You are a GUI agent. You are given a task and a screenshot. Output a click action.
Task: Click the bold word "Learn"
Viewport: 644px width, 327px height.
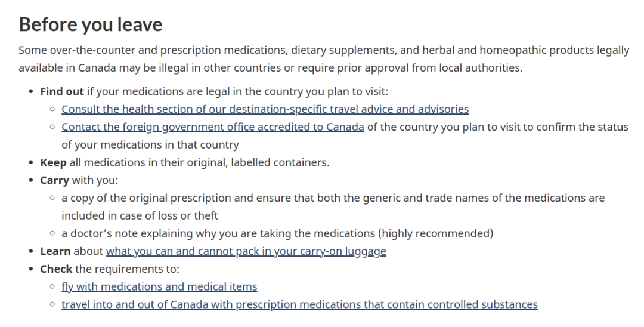55,251
